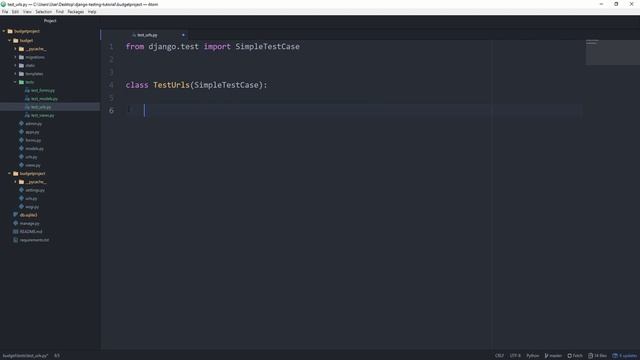Click the file icon beside apps.py

coord(22,132)
